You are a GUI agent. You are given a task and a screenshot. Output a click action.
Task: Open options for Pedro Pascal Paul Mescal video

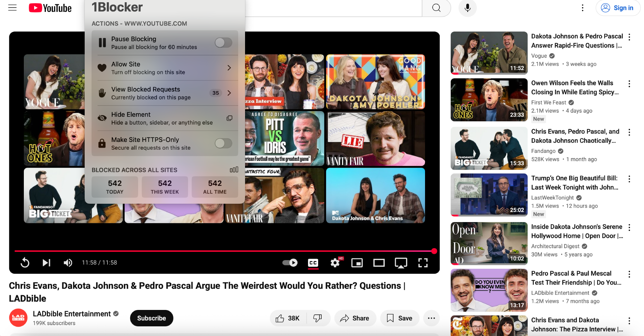629,274
